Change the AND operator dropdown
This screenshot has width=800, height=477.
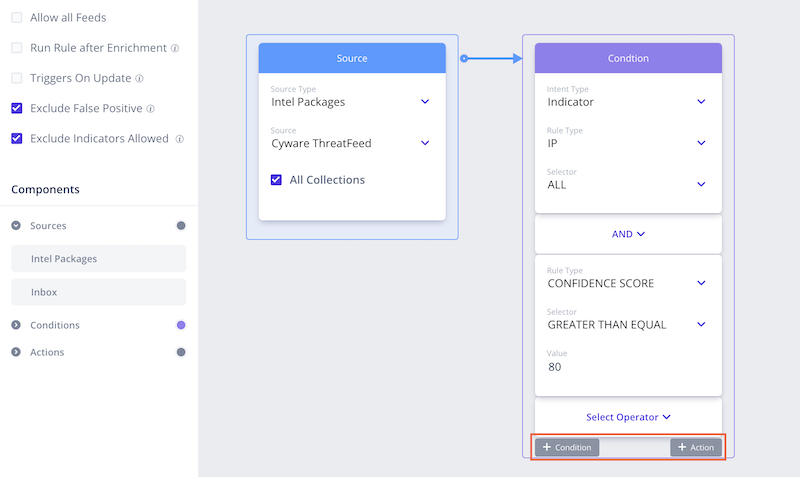coord(628,234)
